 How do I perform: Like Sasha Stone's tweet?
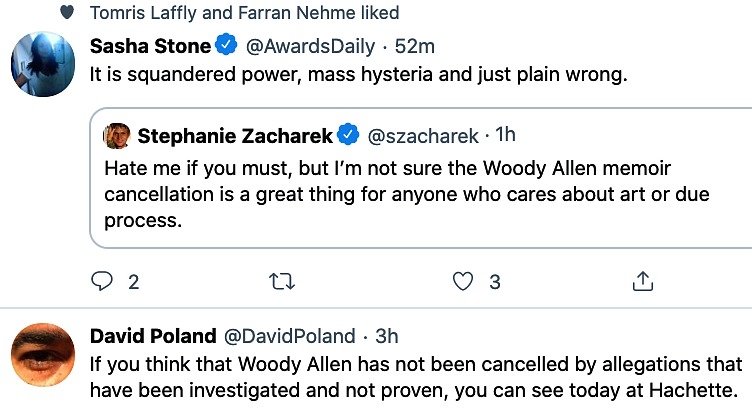point(463,281)
